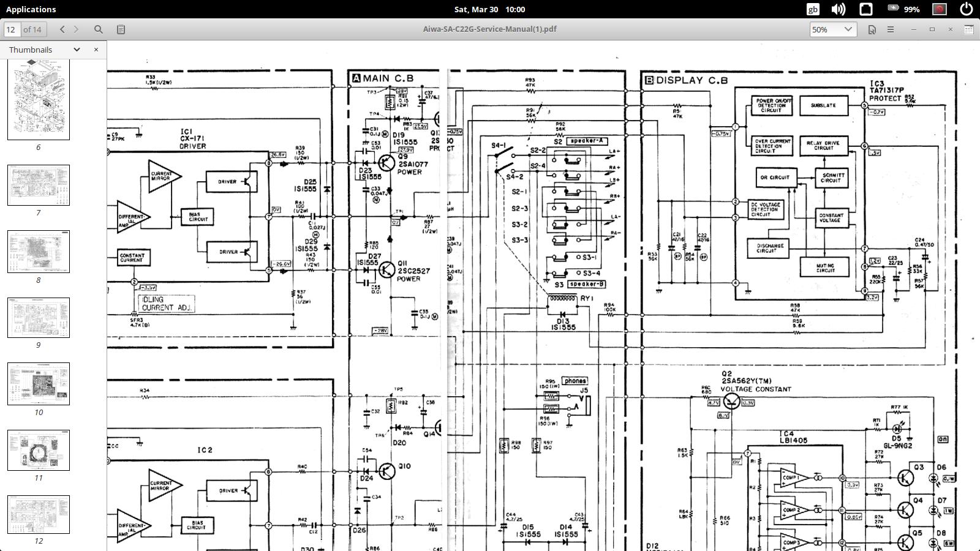
Task: Open the power session menu icon
Action: (967, 9)
